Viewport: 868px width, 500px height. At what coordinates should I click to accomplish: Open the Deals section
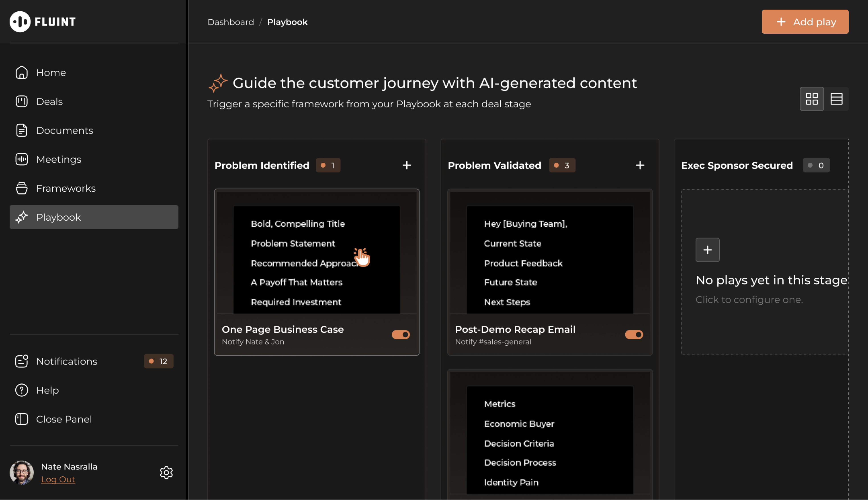tap(49, 101)
